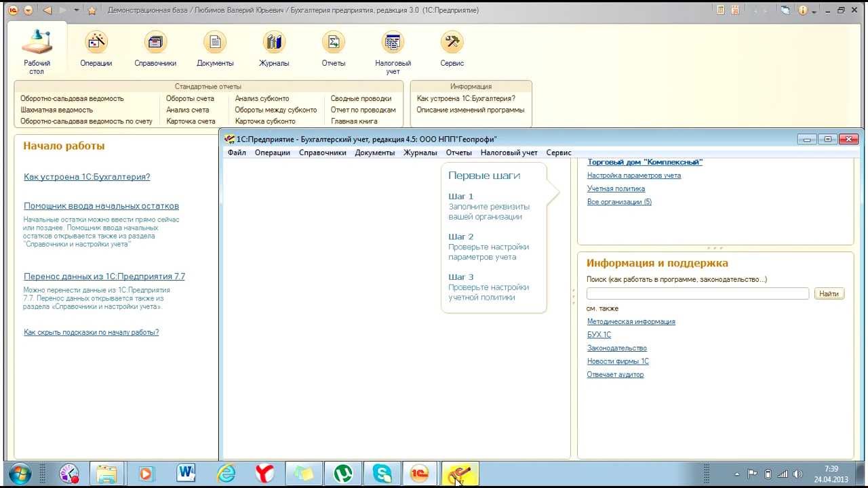
Task: Open Обороты счета report
Action: click(190, 98)
